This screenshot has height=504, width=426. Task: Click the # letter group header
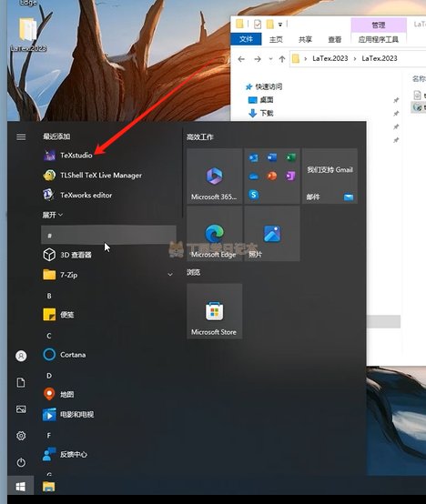pos(108,236)
